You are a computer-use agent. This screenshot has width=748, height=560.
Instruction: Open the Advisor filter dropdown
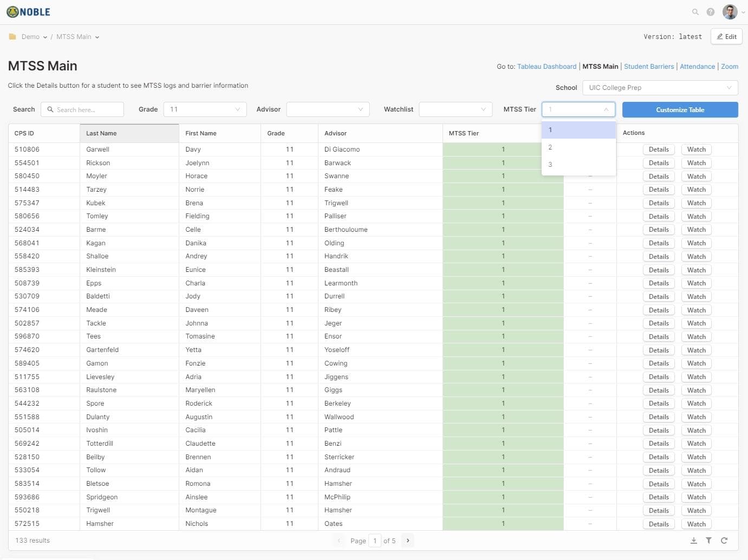[x=328, y=109]
